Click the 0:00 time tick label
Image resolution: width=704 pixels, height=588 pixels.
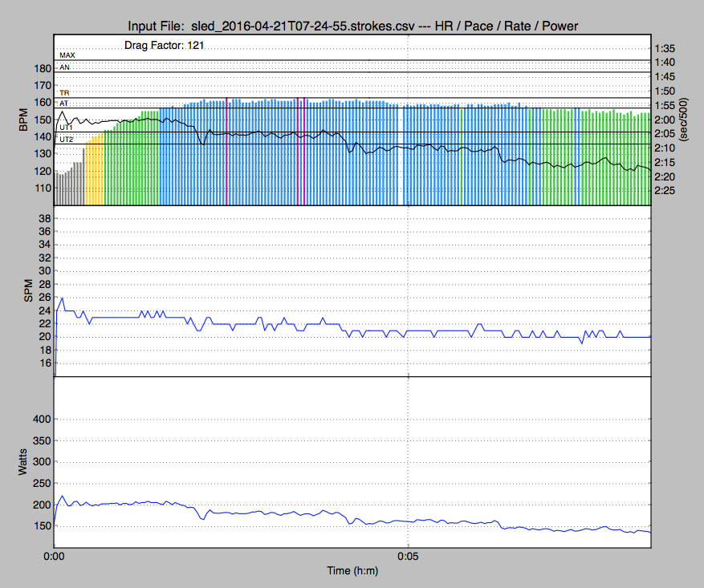tap(55, 556)
